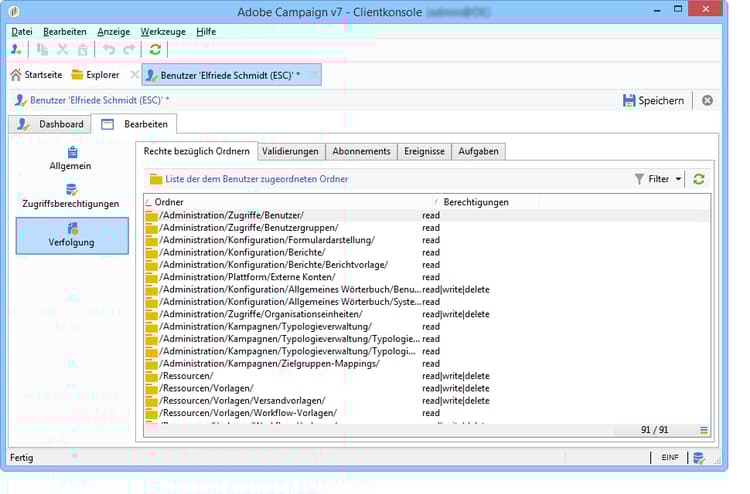The height and width of the screenshot is (494, 750).
Task: Refresh the folder list with green arrows
Action: coord(699,179)
